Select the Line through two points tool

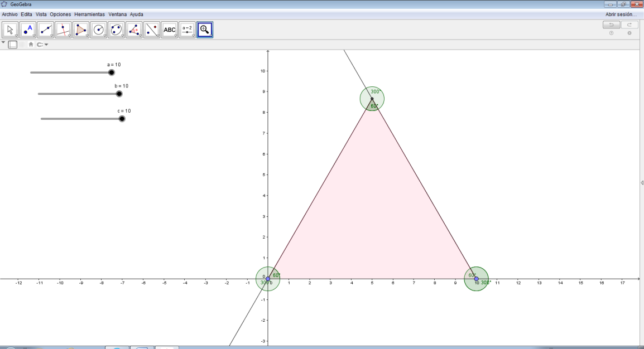46,30
